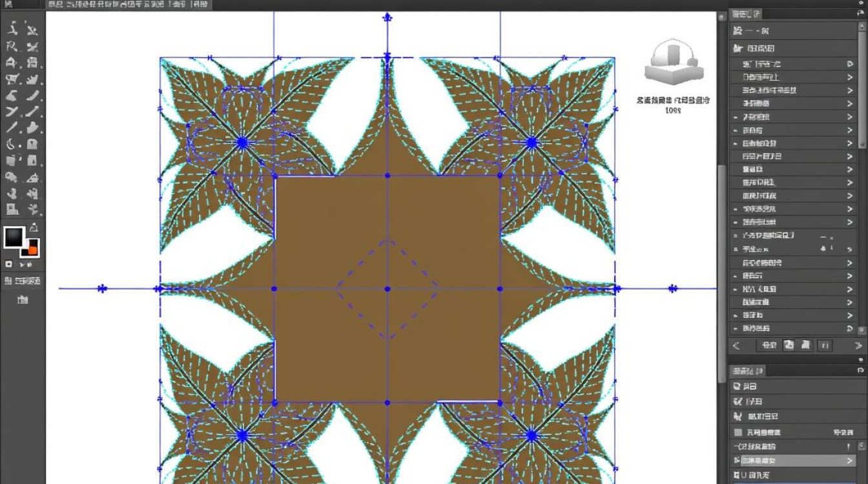Expand the highlighted row arrow in lower panel
Image resolution: width=868 pixels, height=484 pixels.
[x=850, y=461]
